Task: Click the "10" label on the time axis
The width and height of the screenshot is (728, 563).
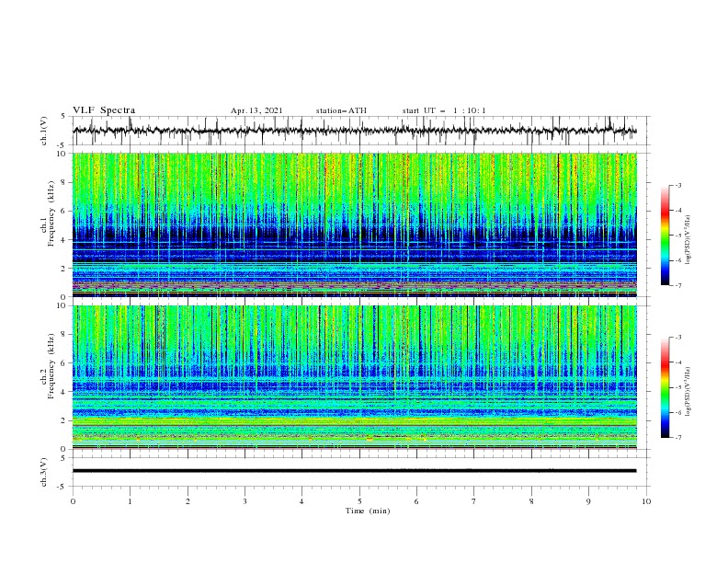Action: click(x=646, y=501)
